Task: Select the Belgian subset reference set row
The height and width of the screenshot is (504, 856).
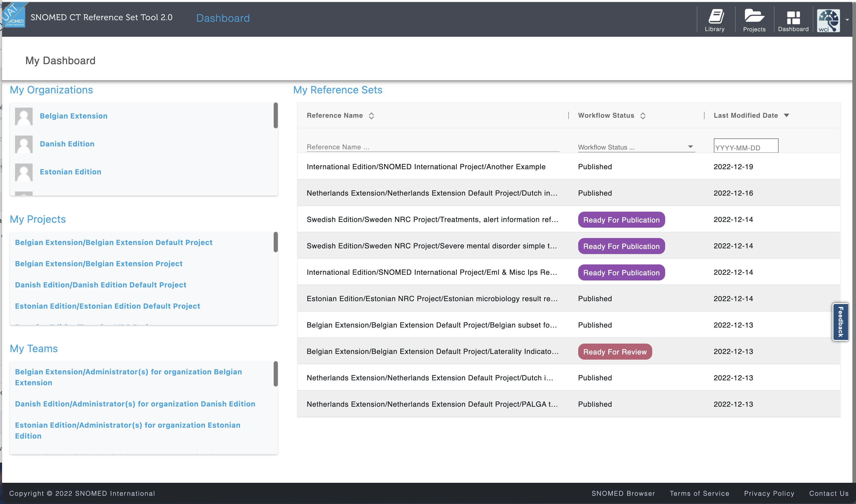Action: (569, 325)
